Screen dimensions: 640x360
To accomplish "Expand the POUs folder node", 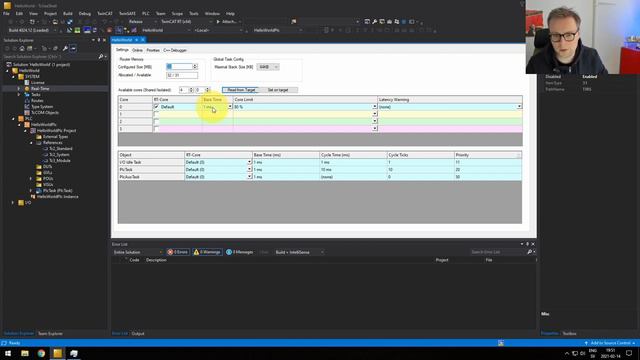I will click(x=31, y=179).
